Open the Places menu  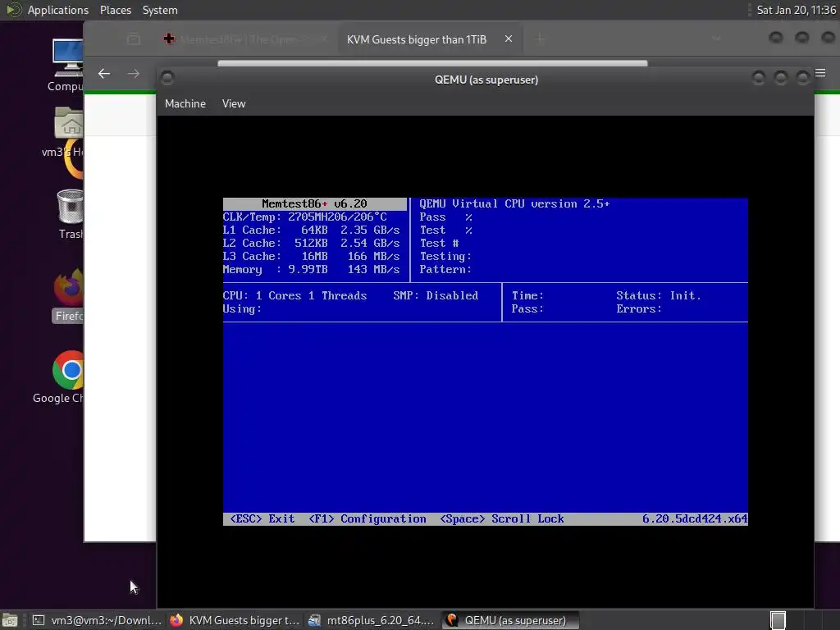click(115, 10)
